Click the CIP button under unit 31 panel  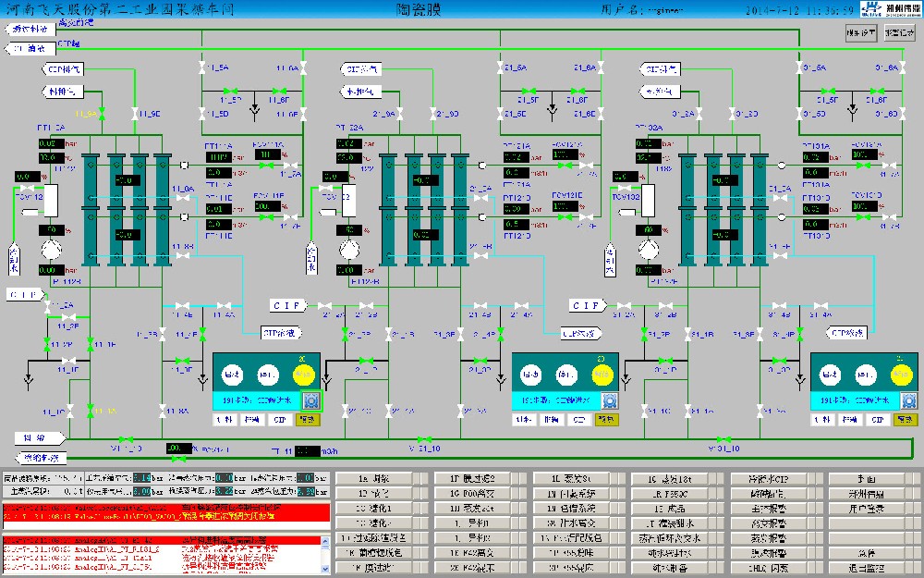click(x=878, y=420)
